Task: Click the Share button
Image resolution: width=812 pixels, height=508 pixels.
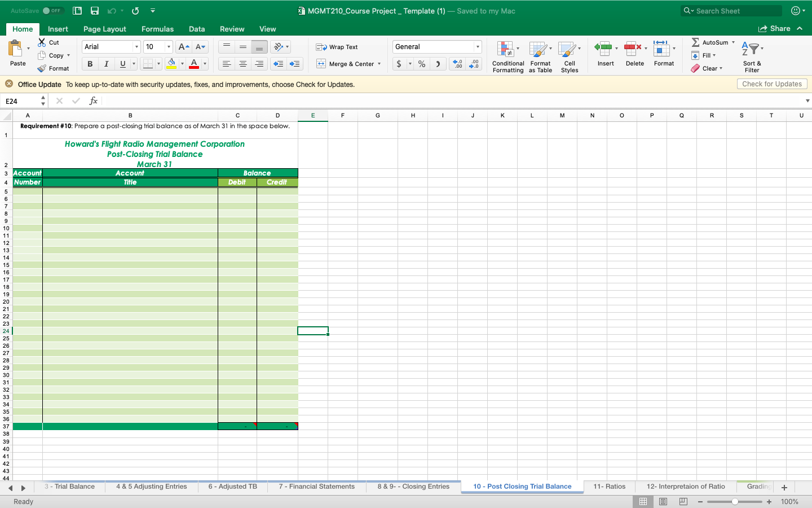Action: tap(781, 28)
